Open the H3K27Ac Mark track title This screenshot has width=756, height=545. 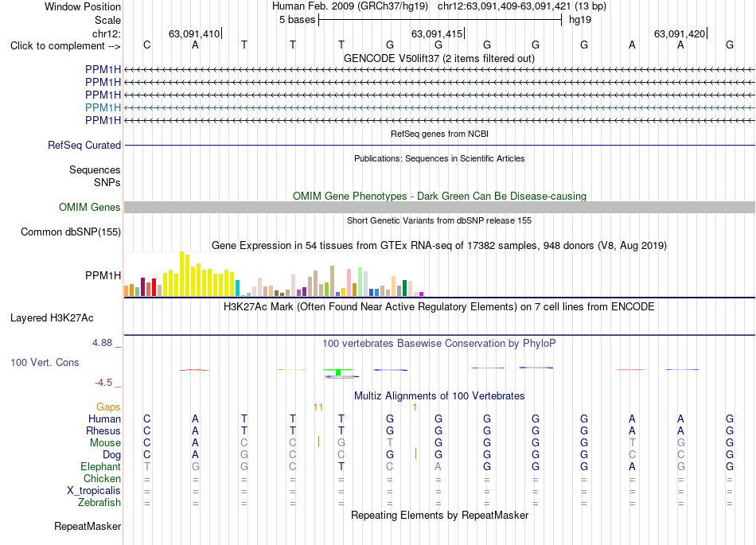pyautogui.click(x=438, y=307)
